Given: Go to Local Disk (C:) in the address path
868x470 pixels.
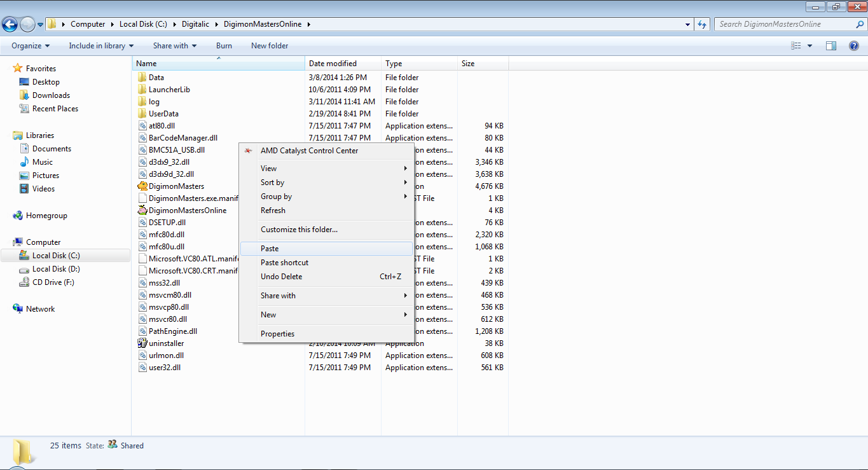Looking at the screenshot, I should (x=143, y=24).
